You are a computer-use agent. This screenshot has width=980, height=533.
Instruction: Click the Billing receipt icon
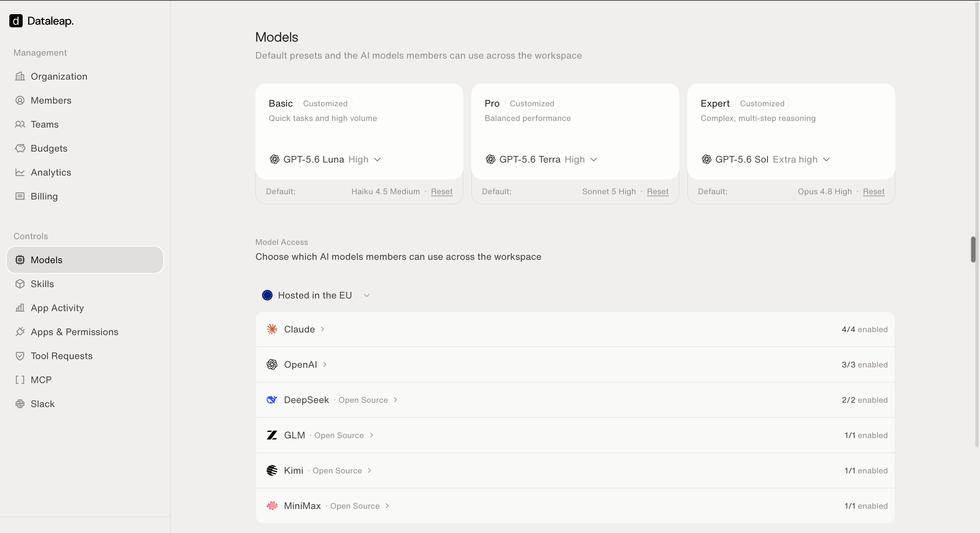[20, 196]
